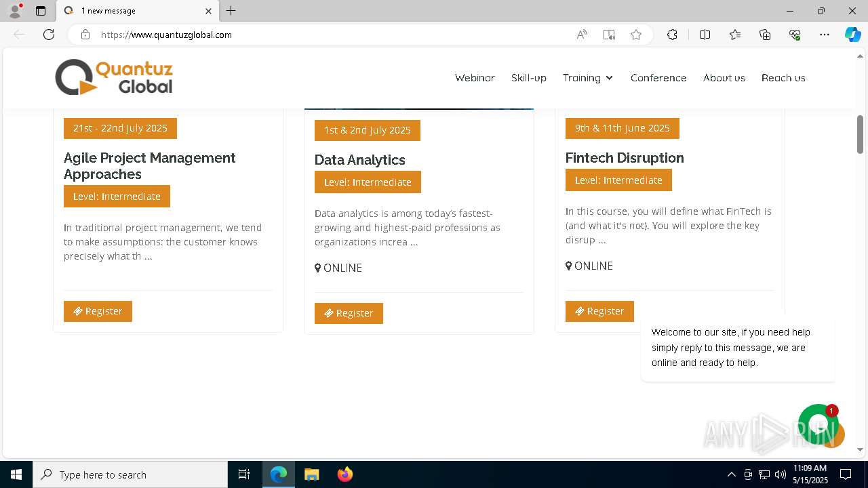868x488 pixels.
Task: Open the Reach us page
Action: pos(783,78)
